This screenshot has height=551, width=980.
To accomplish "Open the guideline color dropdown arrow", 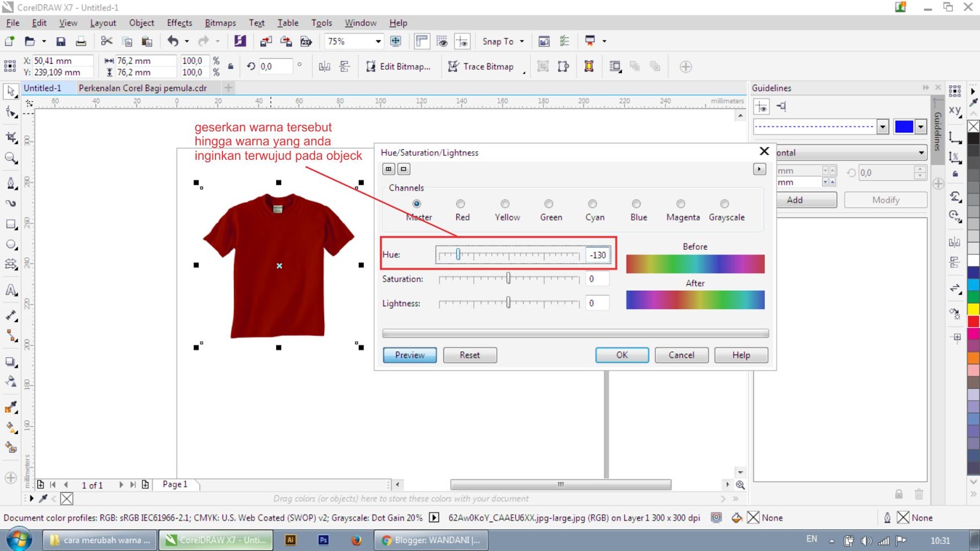I will [x=921, y=127].
